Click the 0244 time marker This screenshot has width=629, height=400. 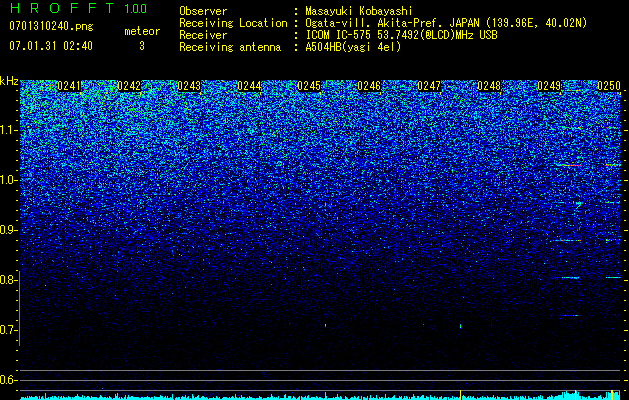click(249, 86)
